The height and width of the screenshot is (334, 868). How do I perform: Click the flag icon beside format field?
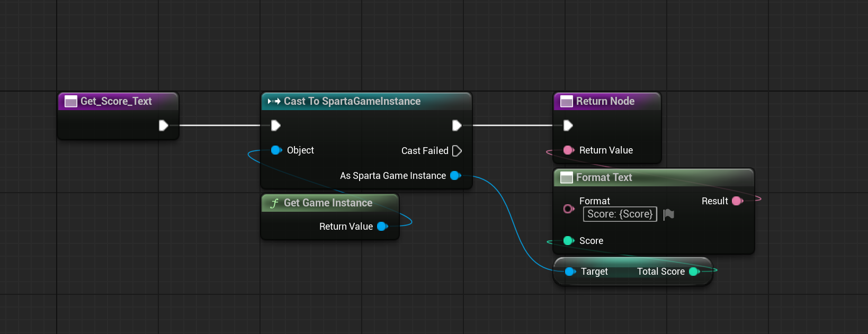pyautogui.click(x=669, y=214)
